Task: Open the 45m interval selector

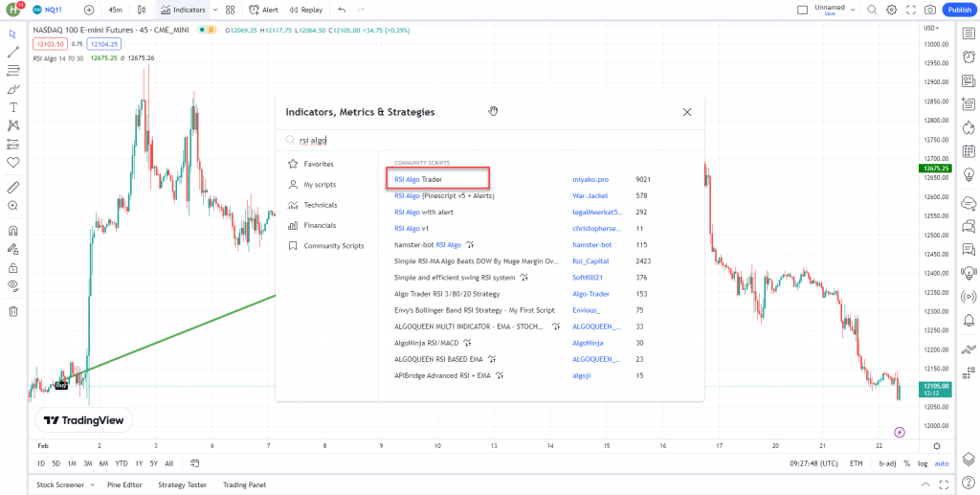Action: click(115, 10)
